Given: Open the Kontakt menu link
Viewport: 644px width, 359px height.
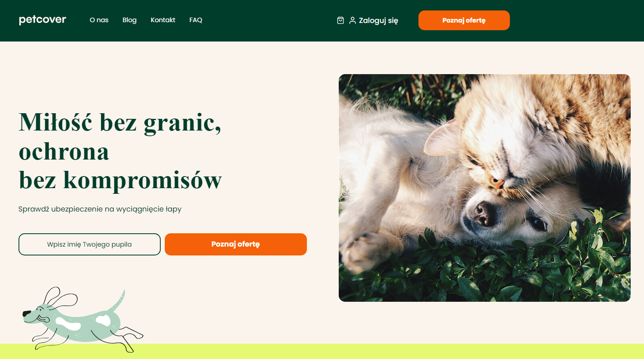Looking at the screenshot, I should 163,20.
